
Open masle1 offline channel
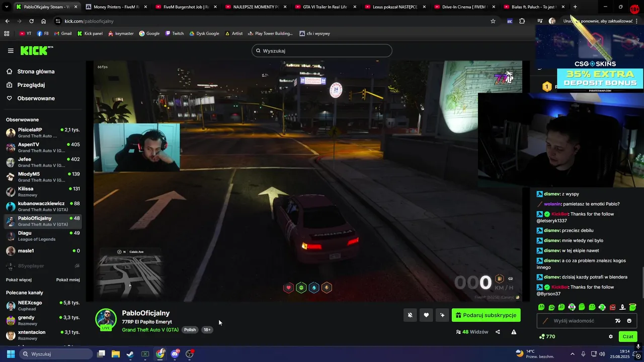43,251
